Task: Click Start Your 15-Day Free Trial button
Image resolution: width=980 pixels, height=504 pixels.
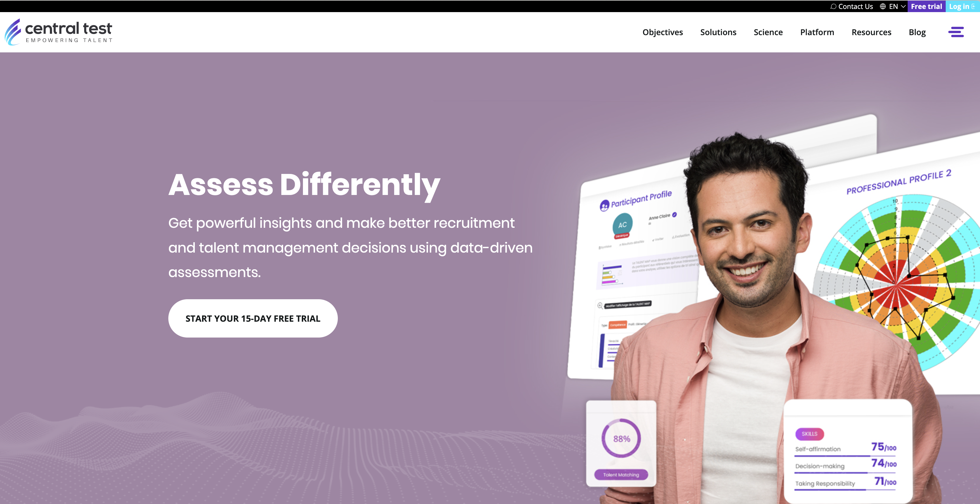Action: (254, 318)
